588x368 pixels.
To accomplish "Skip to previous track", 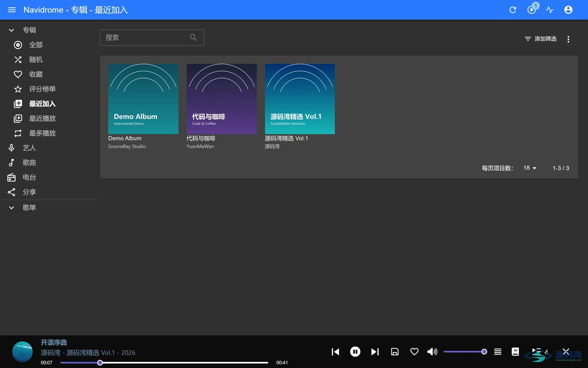I will 335,352.
